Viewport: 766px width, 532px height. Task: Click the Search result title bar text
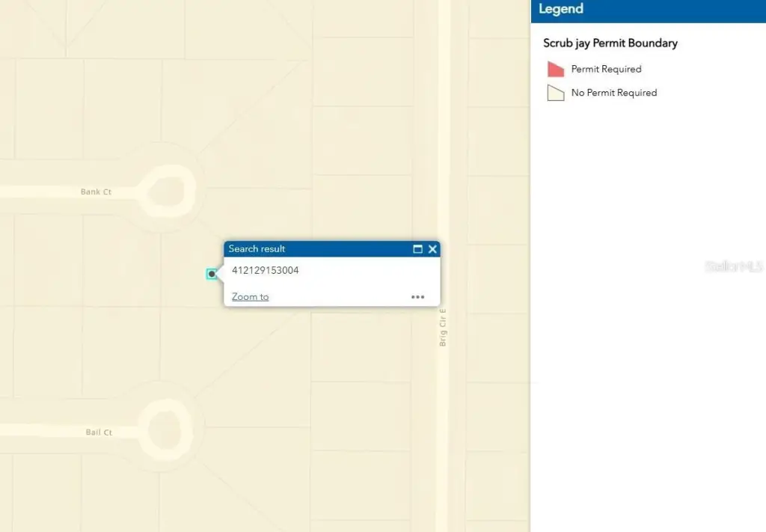257,249
